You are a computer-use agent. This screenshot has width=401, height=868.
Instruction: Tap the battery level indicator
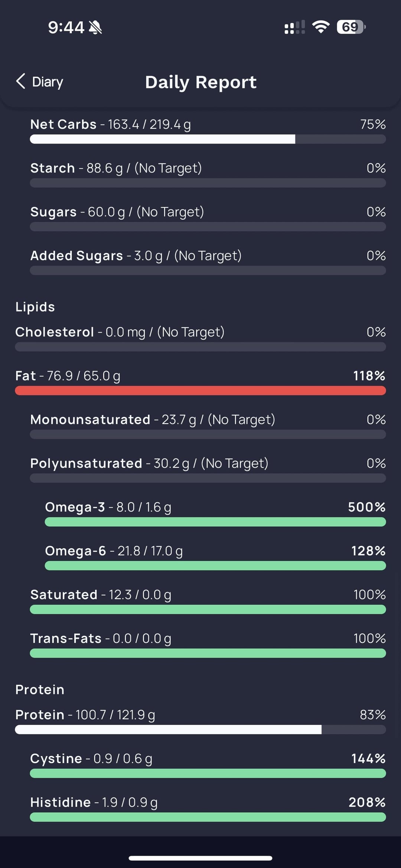click(x=351, y=27)
